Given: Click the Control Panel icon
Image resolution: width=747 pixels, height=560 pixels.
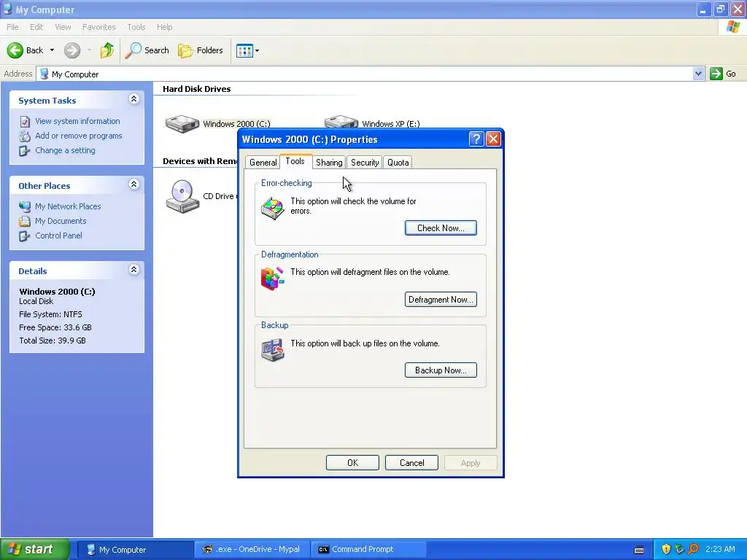Looking at the screenshot, I should (x=25, y=236).
